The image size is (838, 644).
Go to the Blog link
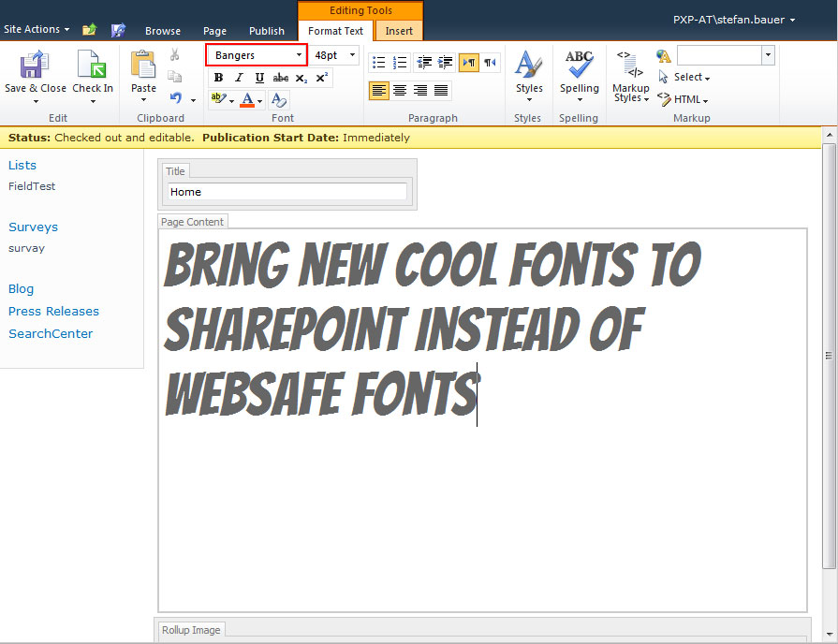pos(21,288)
